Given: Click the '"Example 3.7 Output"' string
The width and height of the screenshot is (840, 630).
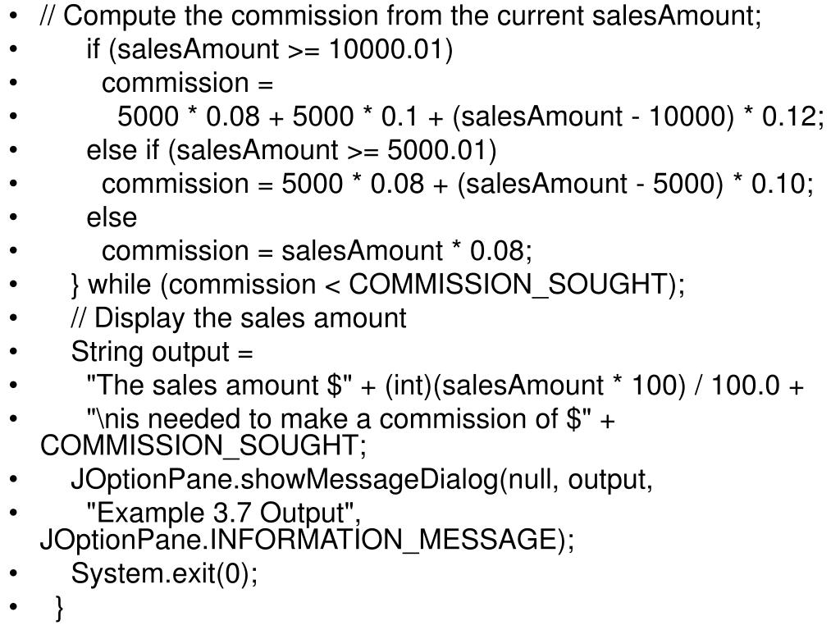Looking at the screenshot, I should click(x=223, y=514).
